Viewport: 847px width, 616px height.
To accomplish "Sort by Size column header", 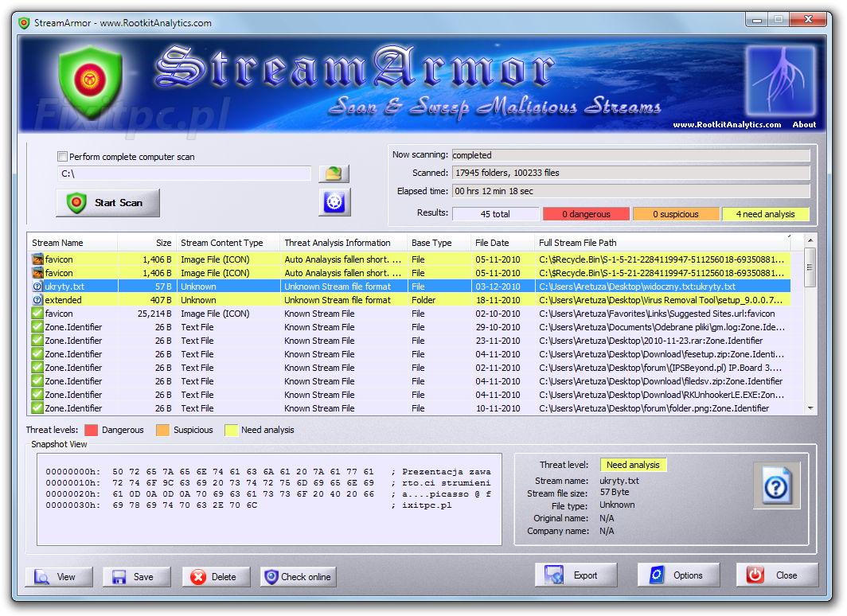I will click(x=147, y=243).
